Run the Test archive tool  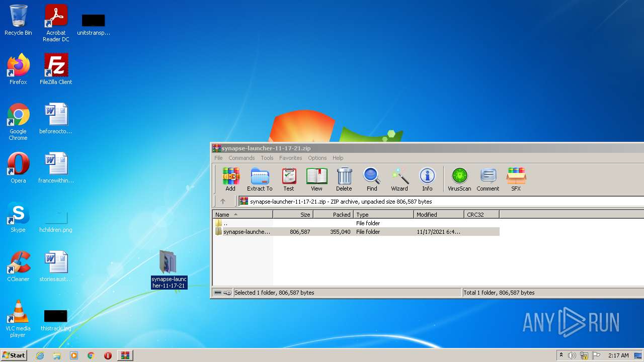(x=289, y=179)
